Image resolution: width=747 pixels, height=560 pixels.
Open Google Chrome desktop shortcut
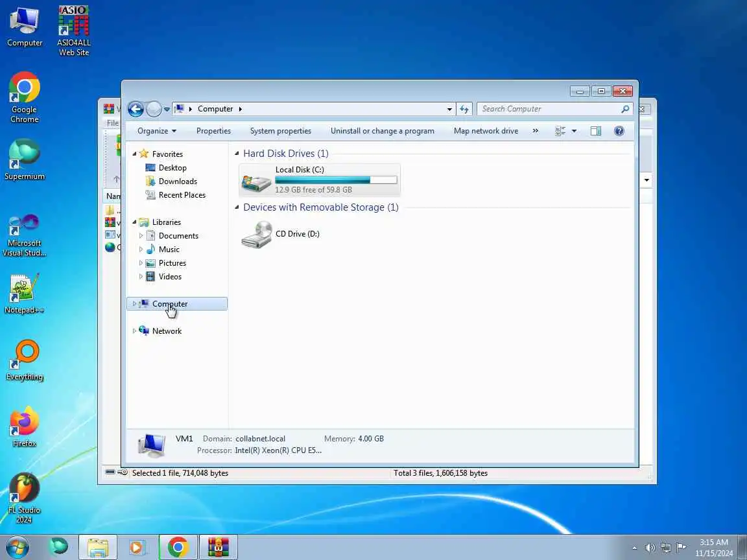click(x=24, y=98)
